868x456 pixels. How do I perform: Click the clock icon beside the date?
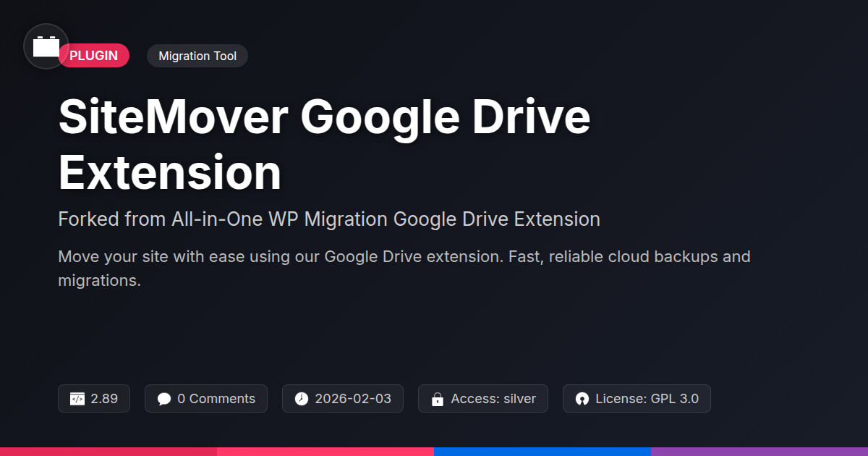pos(302,399)
